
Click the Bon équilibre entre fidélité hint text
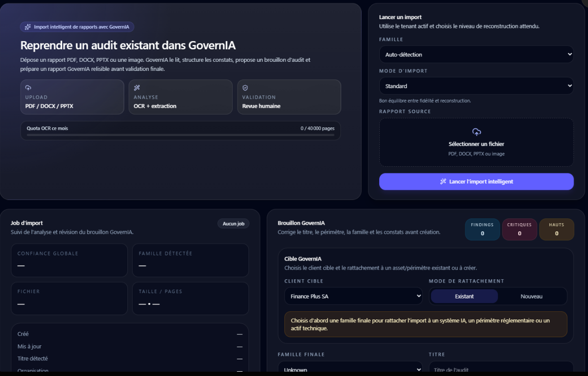425,101
